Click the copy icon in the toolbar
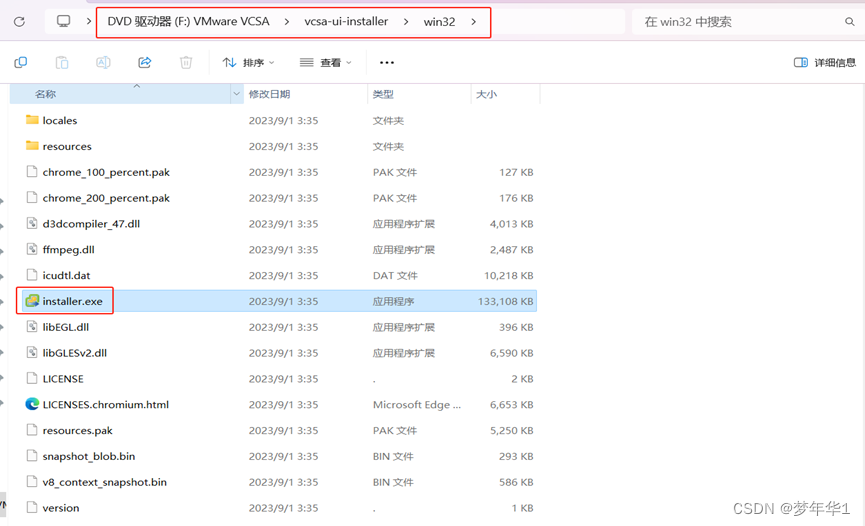This screenshot has height=526, width=865. 21,62
